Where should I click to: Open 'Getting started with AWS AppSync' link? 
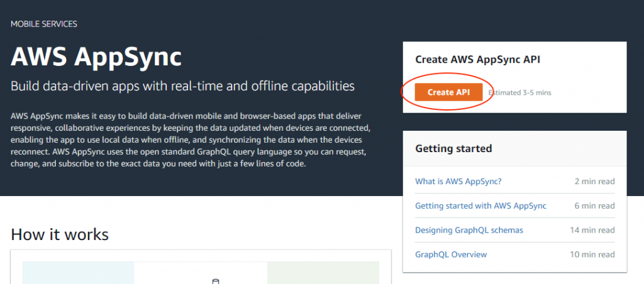pyautogui.click(x=481, y=205)
